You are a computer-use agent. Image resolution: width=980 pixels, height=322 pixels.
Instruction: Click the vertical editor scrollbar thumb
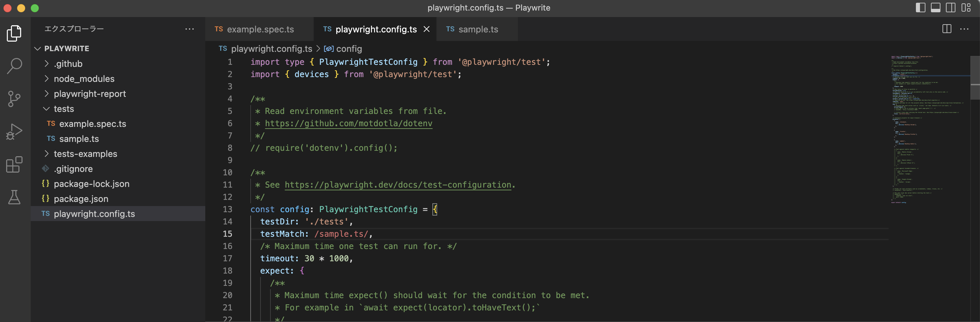click(975, 78)
